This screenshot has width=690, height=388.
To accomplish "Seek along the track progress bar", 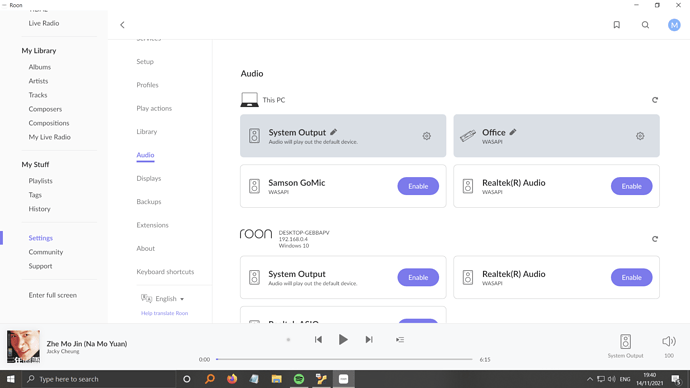I will click(344, 359).
